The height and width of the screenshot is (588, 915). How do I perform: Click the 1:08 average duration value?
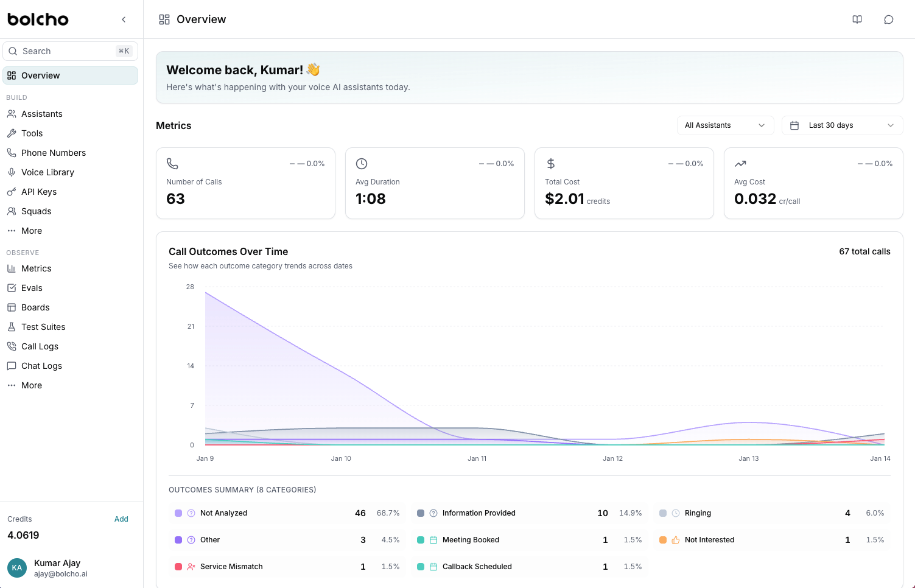click(371, 199)
